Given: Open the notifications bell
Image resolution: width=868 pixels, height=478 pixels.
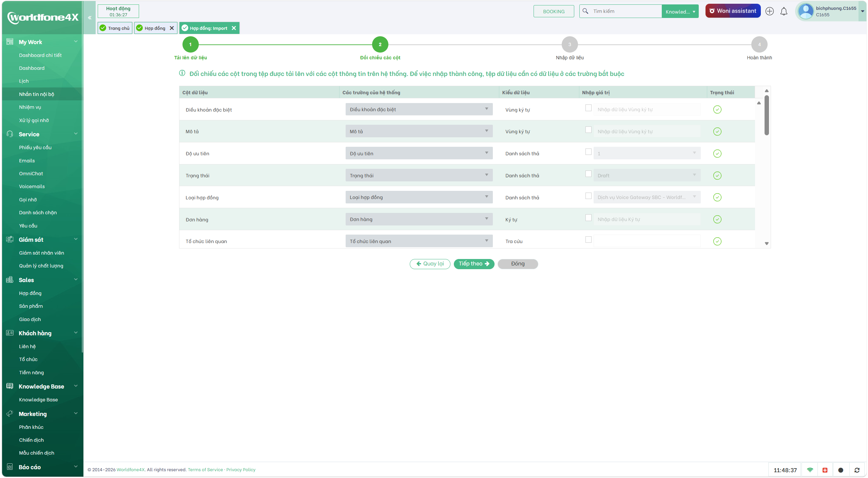Looking at the screenshot, I should tap(784, 12).
